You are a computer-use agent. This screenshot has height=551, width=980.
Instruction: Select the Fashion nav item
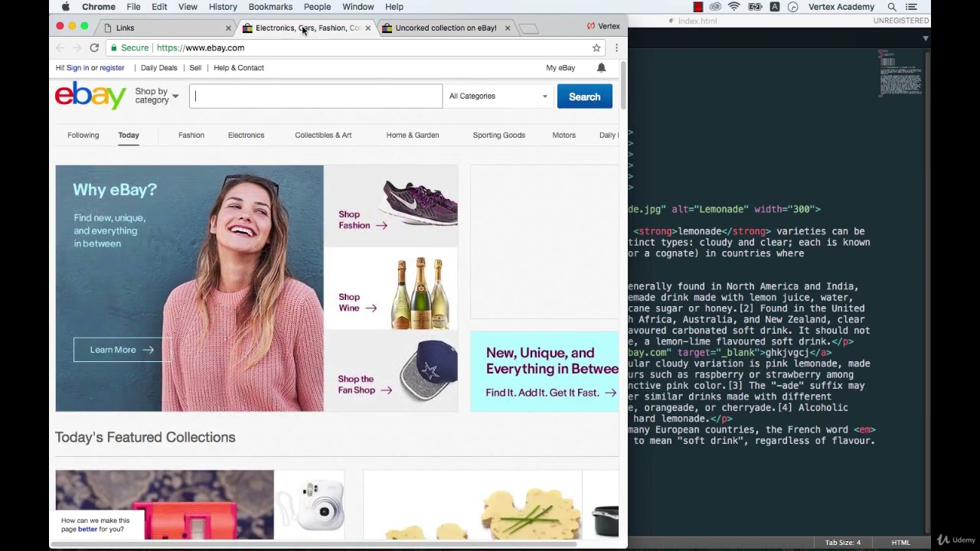191,135
